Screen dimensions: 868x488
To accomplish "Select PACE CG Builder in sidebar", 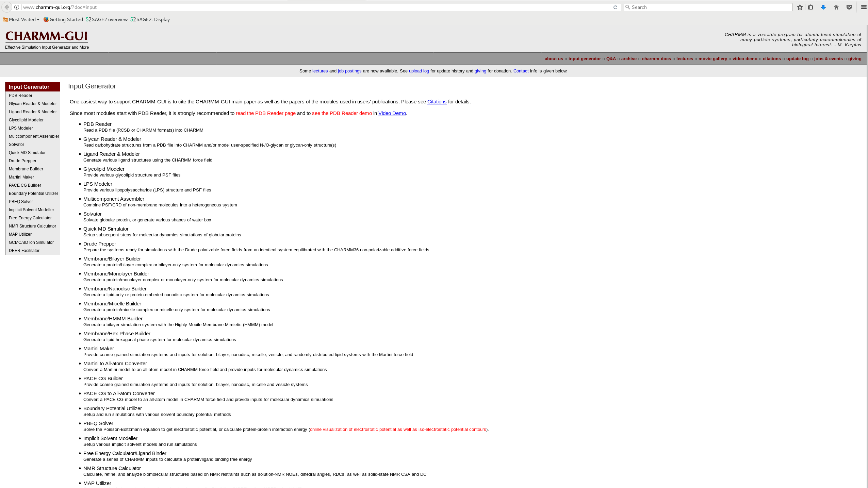I will tap(25, 185).
